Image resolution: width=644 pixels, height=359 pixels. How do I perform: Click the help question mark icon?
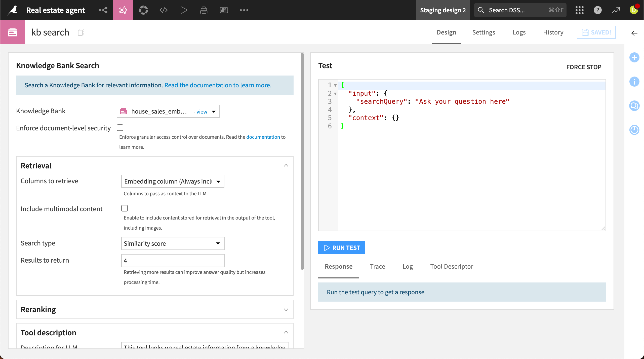[x=597, y=10]
